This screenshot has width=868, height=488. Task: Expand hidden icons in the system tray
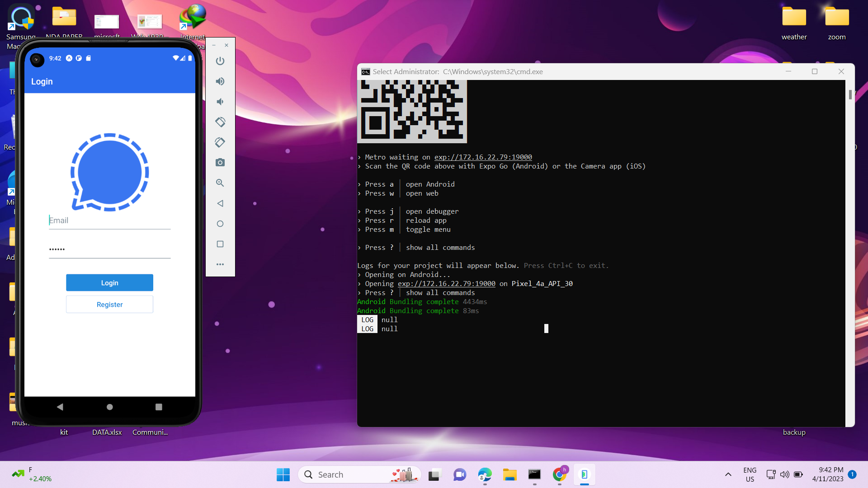click(728, 474)
